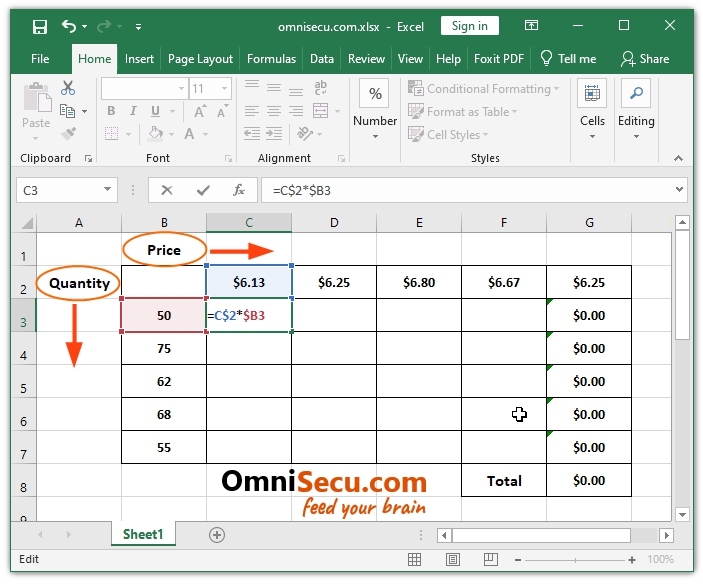Viewport: 703px width, 584px height.
Task: Switch to the Data tab
Action: pos(321,59)
